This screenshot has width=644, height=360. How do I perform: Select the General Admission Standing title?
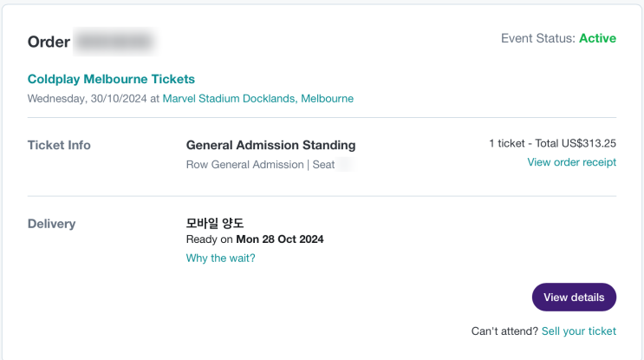tap(270, 145)
